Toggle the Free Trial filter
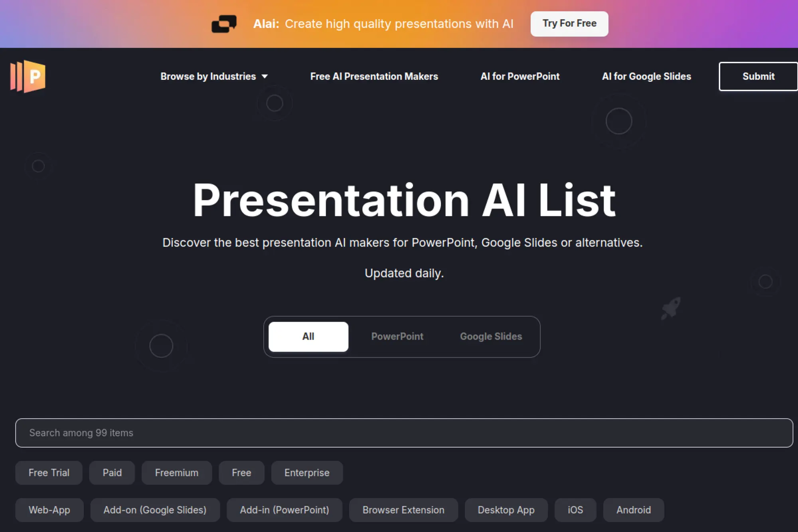This screenshot has height=532, width=798. coord(48,473)
